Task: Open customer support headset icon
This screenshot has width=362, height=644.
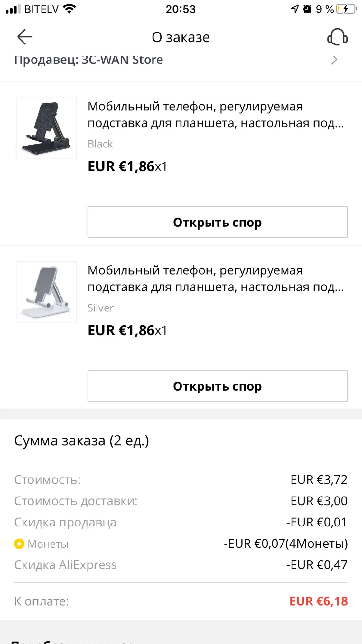Action: coord(337,37)
